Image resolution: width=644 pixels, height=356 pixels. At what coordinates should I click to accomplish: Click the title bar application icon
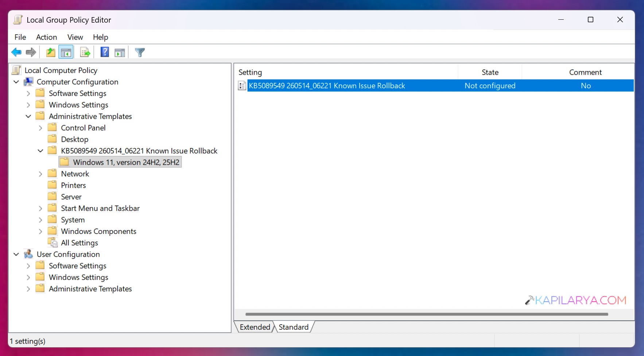click(x=18, y=20)
